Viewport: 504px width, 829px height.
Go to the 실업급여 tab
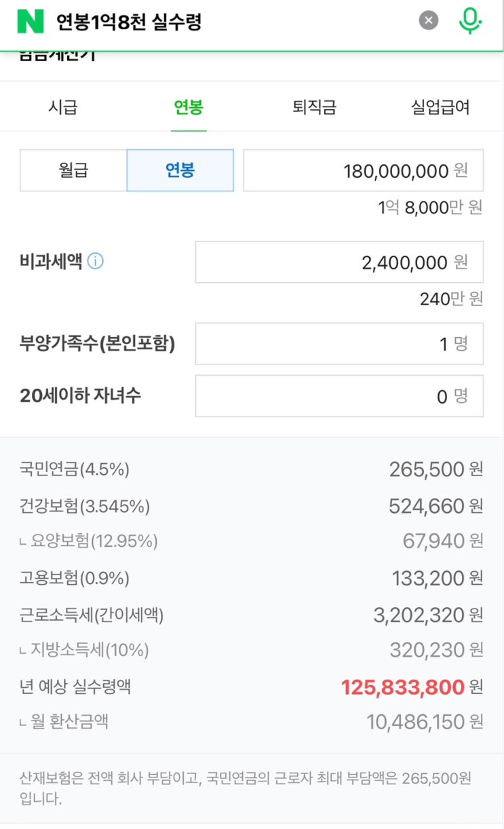pyautogui.click(x=440, y=107)
